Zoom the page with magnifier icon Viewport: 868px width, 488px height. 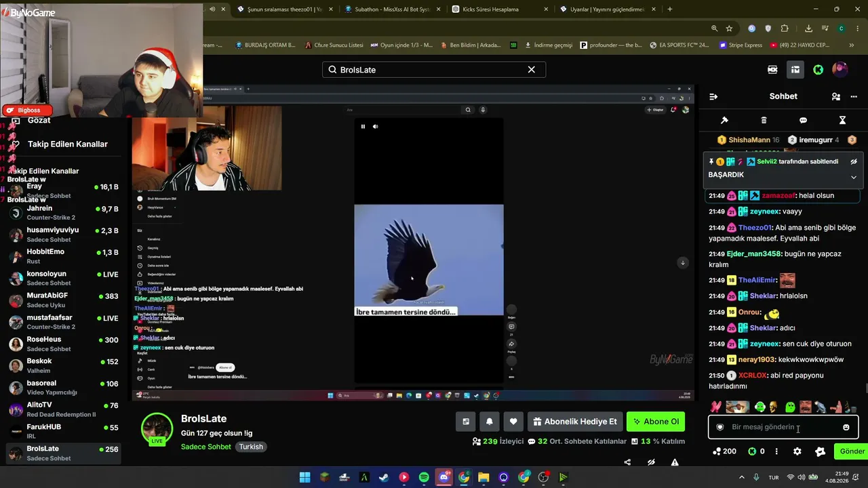click(x=714, y=28)
